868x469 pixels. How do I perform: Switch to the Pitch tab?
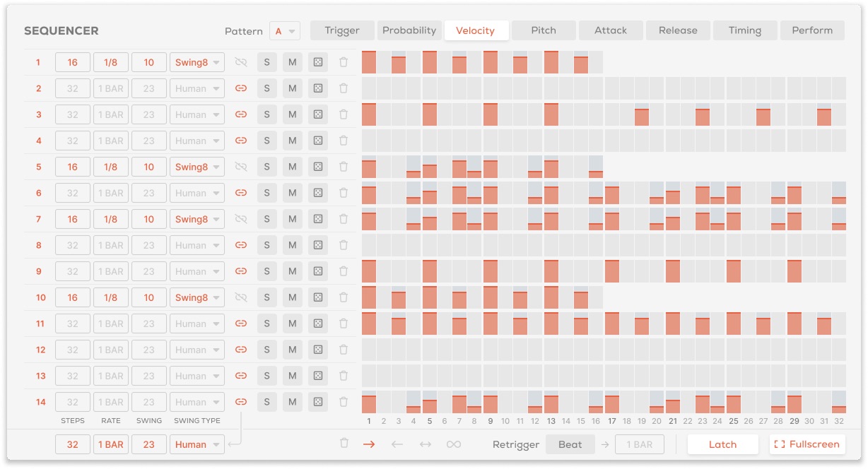(x=544, y=30)
